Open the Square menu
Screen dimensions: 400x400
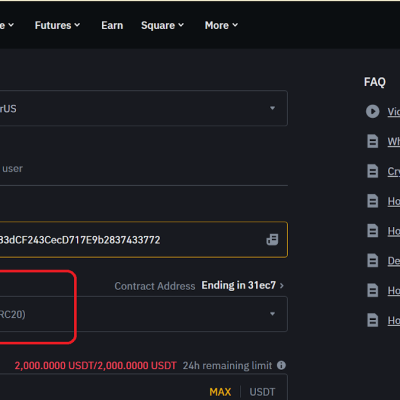click(162, 25)
